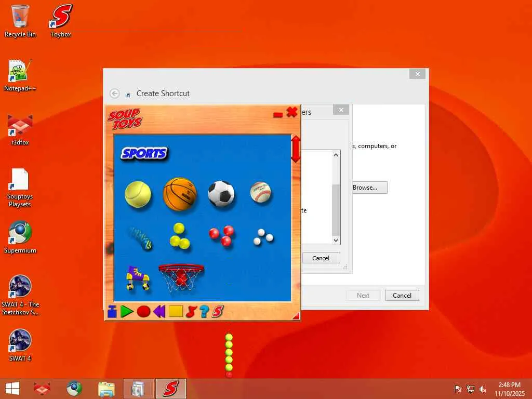Click the folder list scroll up arrow
Viewport: 532px width, 399px height.
[x=336, y=155]
